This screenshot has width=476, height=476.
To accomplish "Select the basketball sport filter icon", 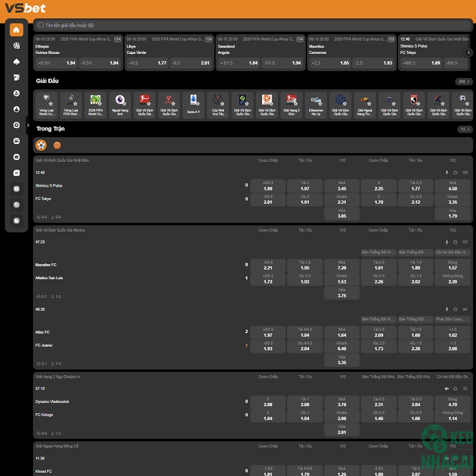I will pyautogui.click(x=57, y=145).
